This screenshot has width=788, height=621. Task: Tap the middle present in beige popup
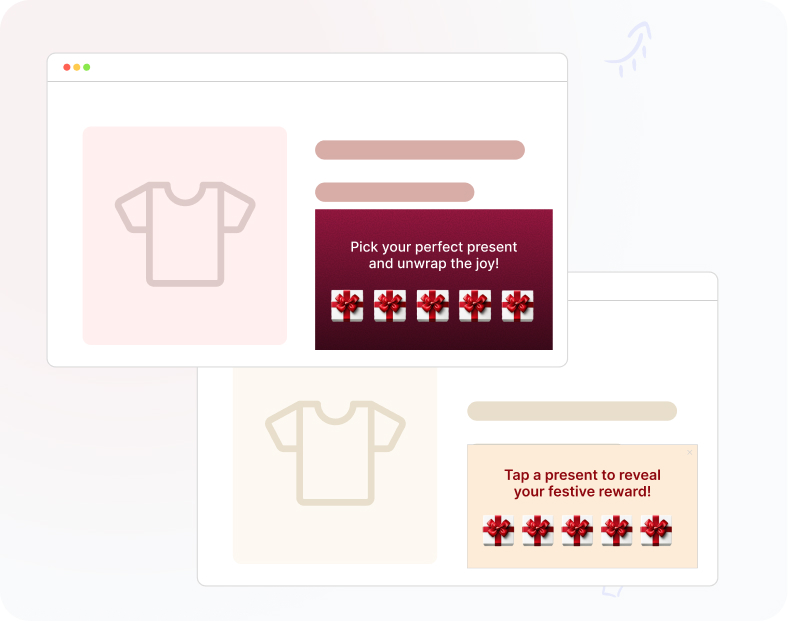tap(577, 530)
